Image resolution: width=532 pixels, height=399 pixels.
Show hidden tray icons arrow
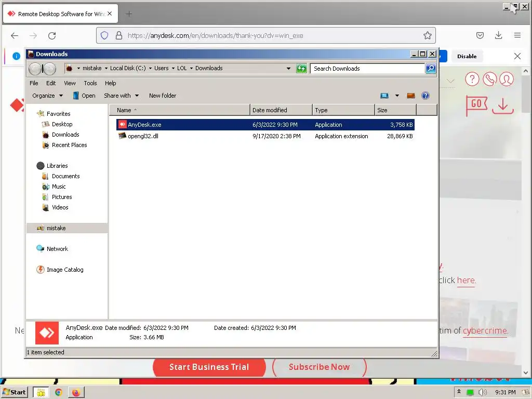click(x=459, y=392)
